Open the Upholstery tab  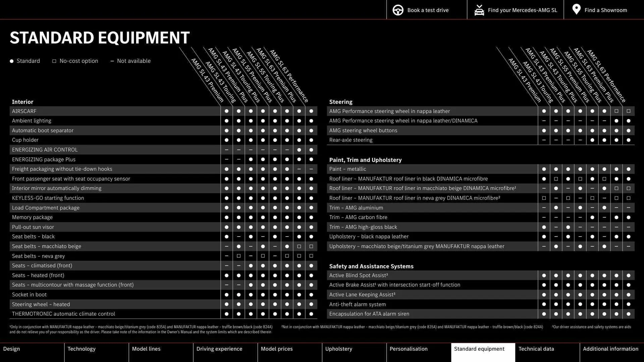(339, 349)
